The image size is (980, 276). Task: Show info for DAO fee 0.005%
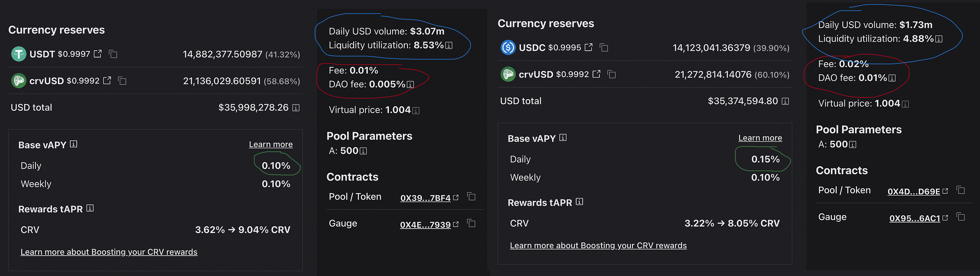(410, 85)
